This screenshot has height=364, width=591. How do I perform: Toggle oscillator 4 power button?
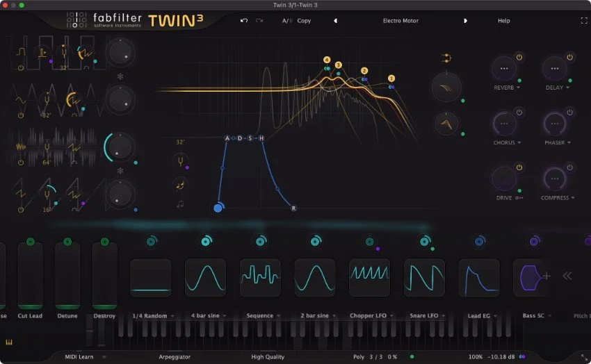click(21, 210)
